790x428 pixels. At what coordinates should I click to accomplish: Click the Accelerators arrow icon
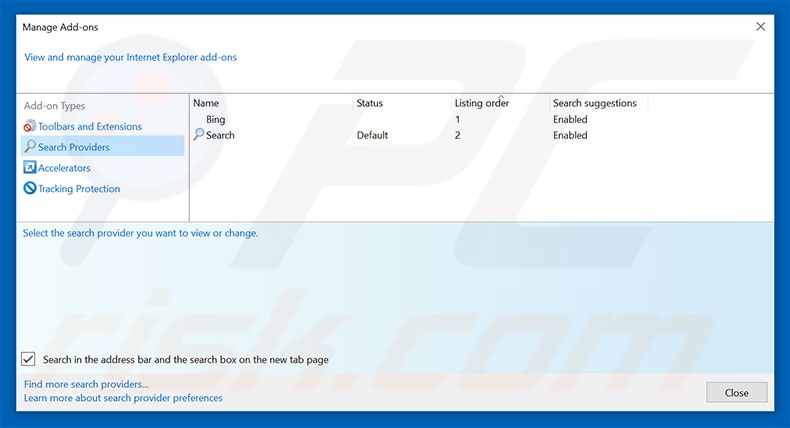(30, 167)
